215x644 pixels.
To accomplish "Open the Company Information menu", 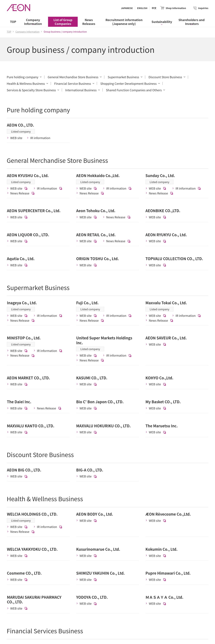I will (x=33, y=22).
